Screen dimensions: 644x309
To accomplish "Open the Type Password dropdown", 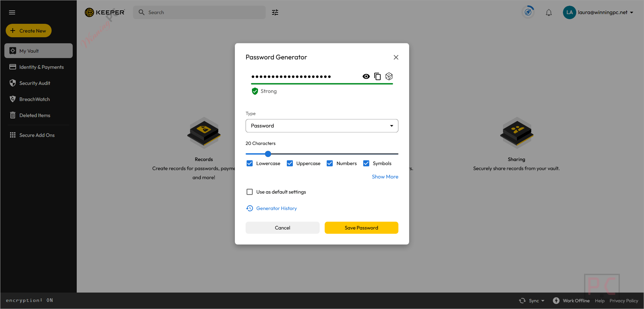I will click(322, 126).
